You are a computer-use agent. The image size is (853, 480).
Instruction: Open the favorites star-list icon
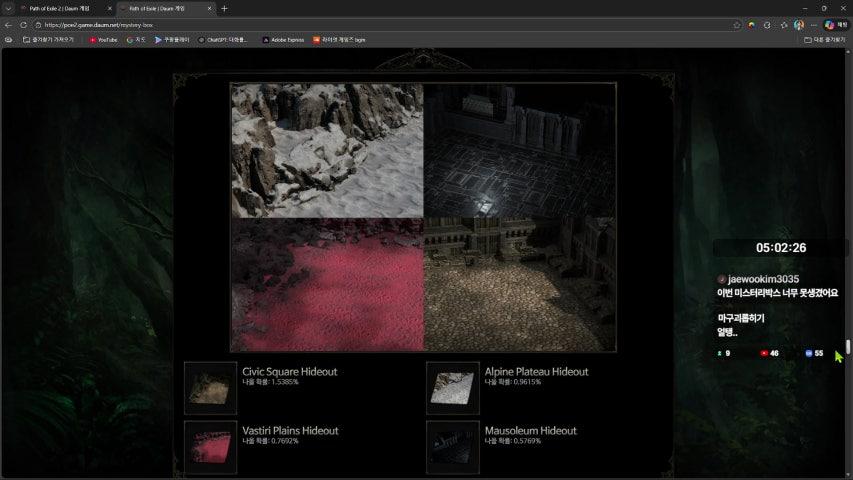[x=784, y=25]
